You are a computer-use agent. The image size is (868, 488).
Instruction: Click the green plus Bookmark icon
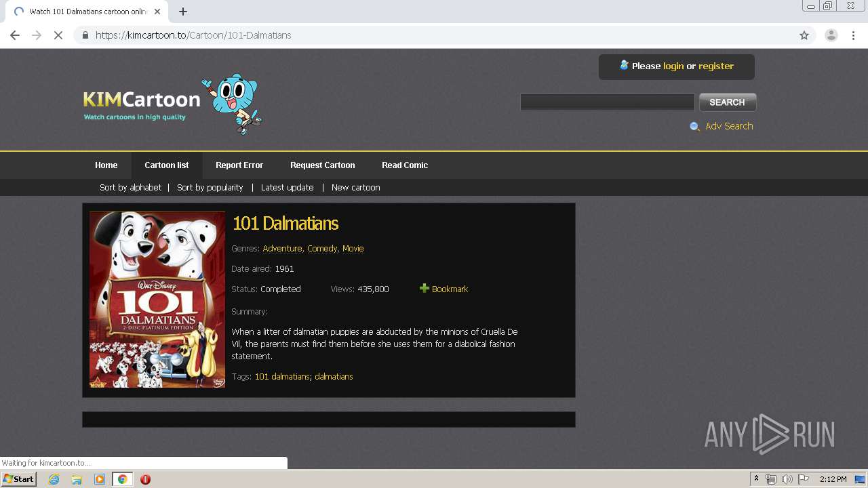425,289
